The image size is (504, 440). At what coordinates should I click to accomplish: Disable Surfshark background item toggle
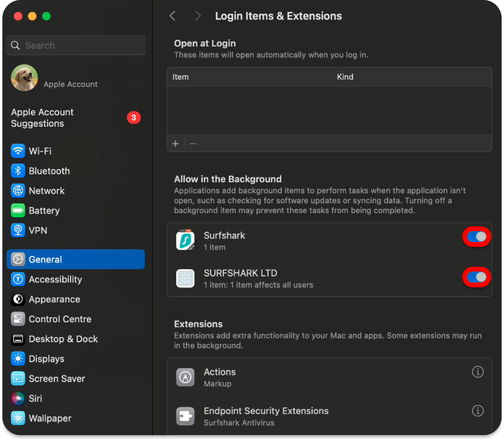[x=477, y=237]
